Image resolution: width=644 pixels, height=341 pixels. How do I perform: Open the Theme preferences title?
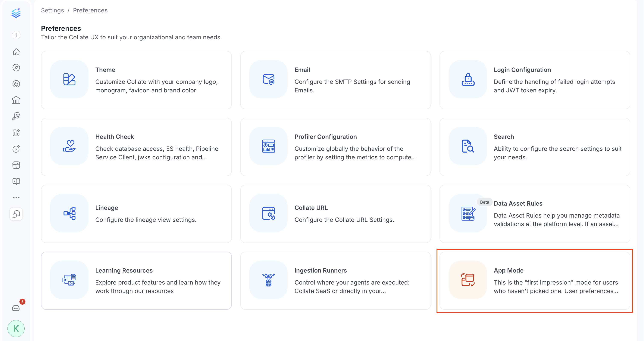tap(105, 70)
